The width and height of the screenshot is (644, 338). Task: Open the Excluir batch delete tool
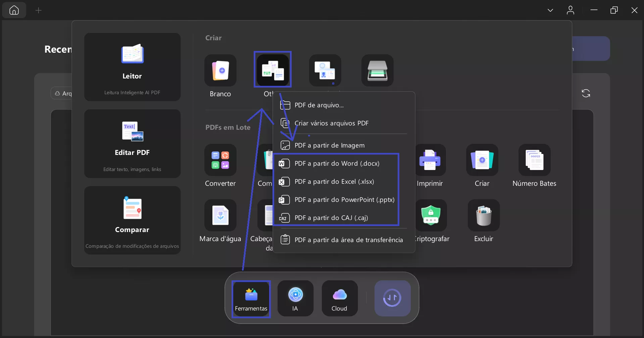484,215
